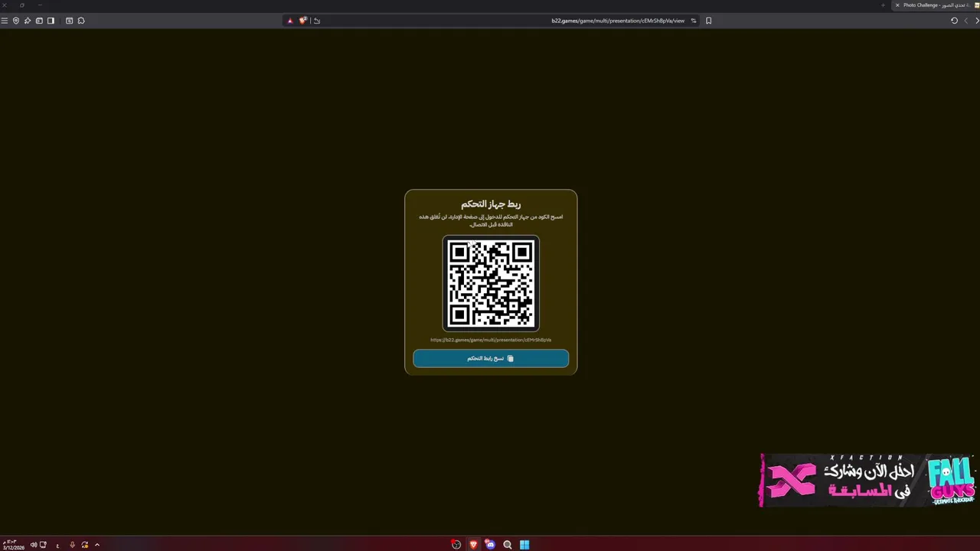Click the keyboard language indicator in tray

(x=57, y=546)
